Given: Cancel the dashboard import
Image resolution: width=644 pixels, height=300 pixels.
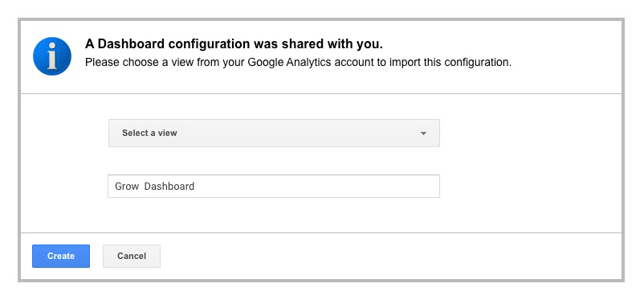Looking at the screenshot, I should click(132, 256).
